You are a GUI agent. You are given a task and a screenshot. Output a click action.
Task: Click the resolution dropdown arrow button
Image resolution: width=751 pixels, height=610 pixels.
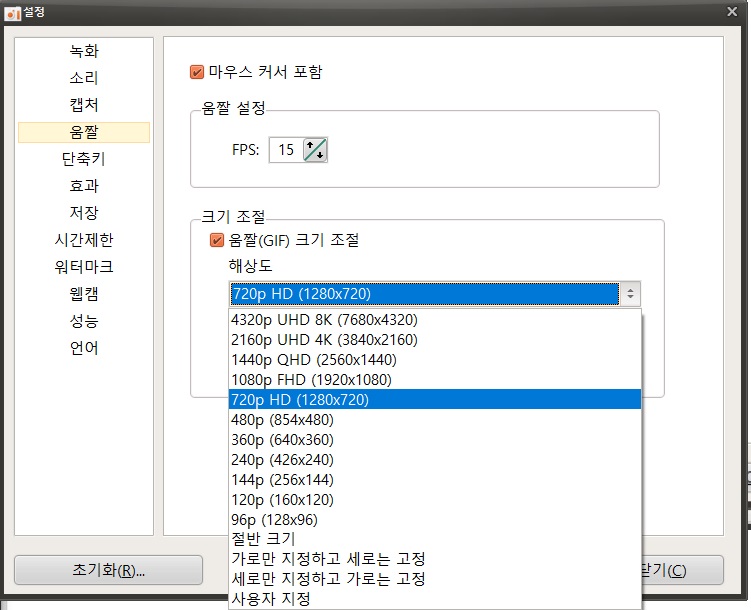(x=630, y=294)
